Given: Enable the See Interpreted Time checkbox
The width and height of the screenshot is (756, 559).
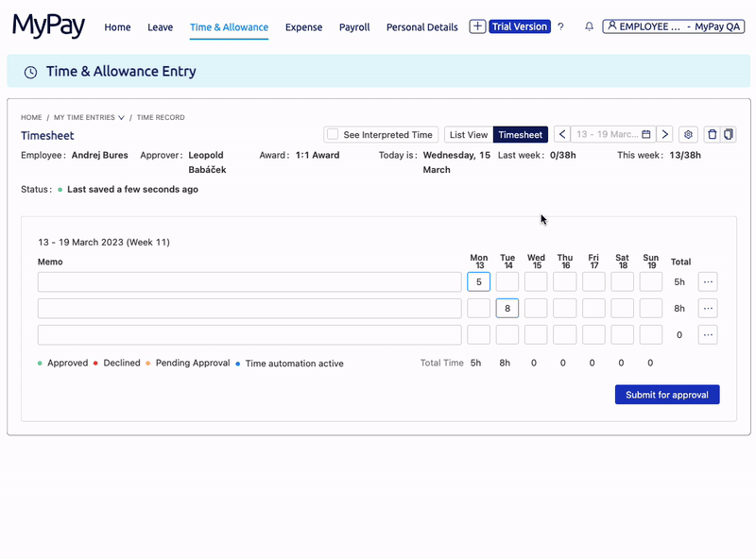Looking at the screenshot, I should tap(333, 134).
